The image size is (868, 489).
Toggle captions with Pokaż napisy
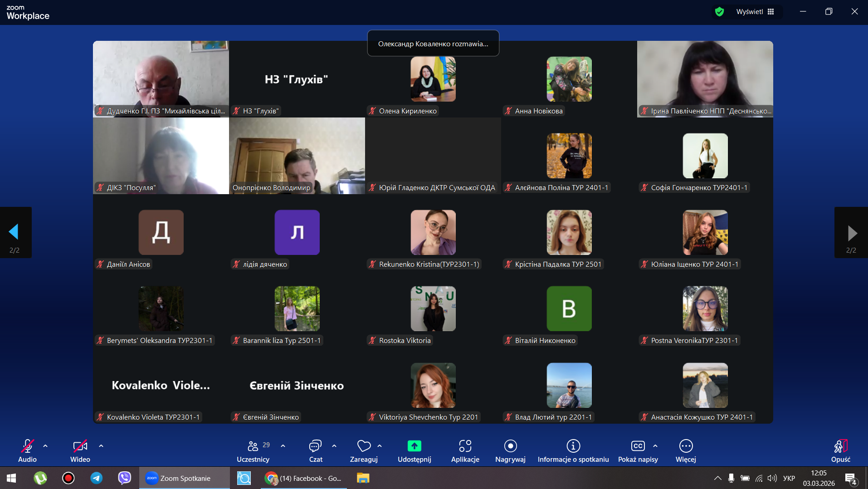[x=638, y=446]
